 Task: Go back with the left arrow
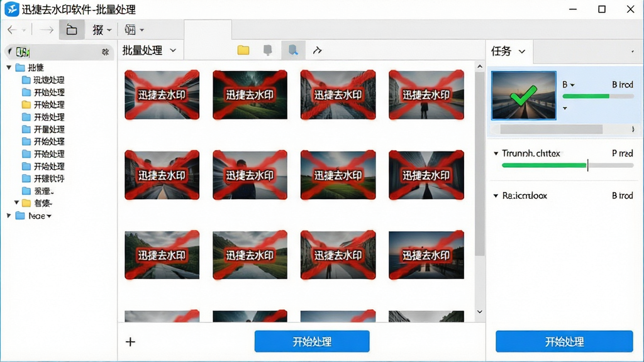12,30
